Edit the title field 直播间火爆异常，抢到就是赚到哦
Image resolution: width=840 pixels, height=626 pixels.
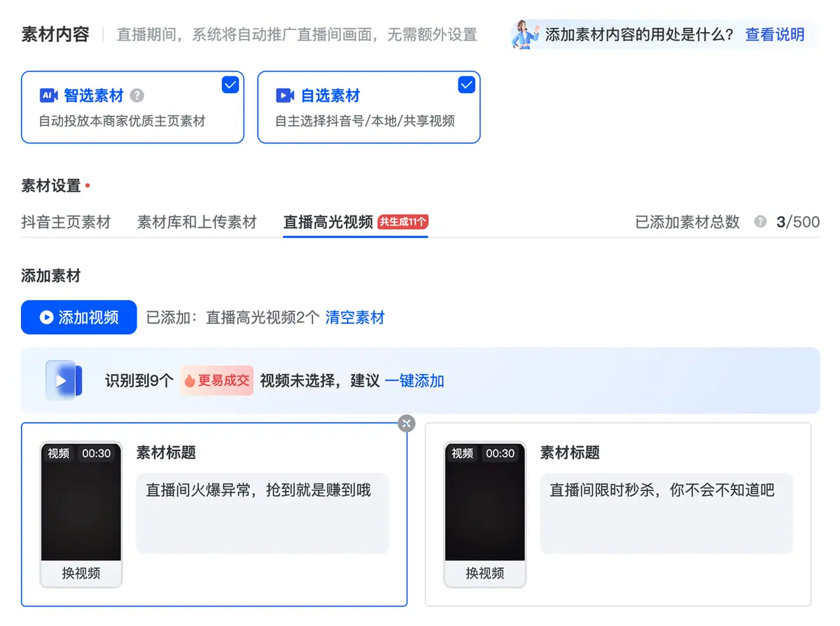click(x=262, y=513)
